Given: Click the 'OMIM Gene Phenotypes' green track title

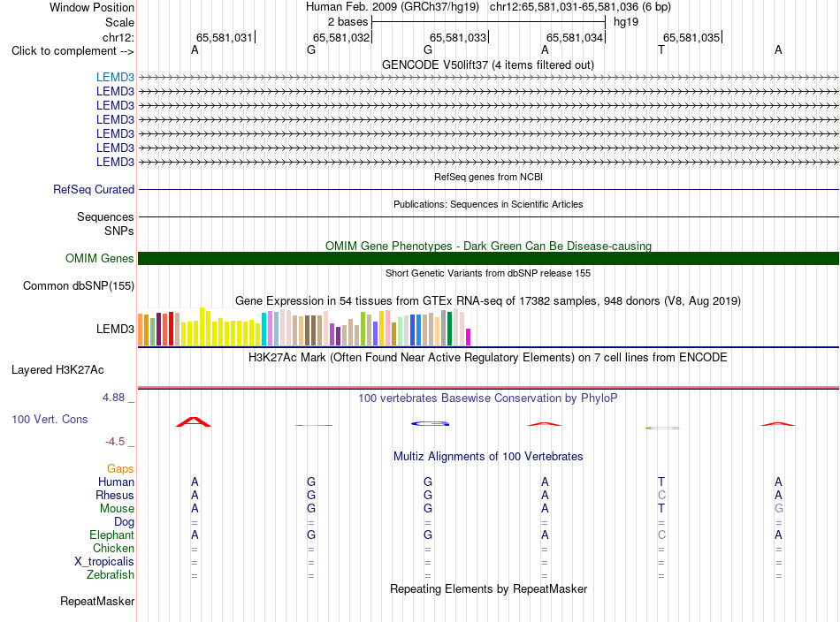Looking at the screenshot, I should [488, 246].
